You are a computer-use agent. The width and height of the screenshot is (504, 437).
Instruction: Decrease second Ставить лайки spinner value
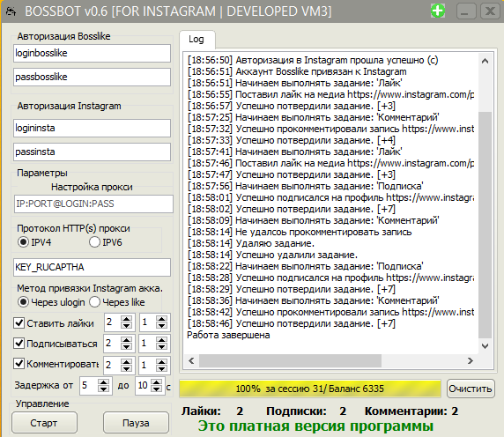point(161,325)
